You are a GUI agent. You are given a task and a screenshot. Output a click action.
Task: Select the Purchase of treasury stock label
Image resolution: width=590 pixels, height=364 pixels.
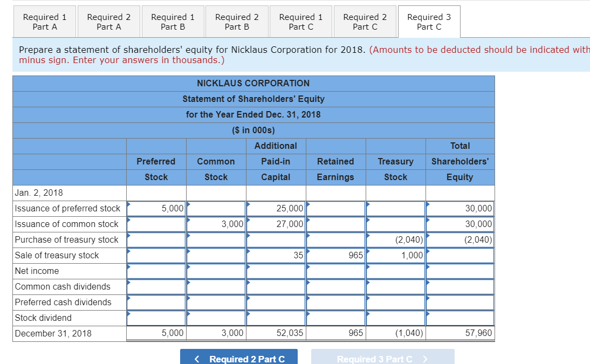(x=66, y=240)
